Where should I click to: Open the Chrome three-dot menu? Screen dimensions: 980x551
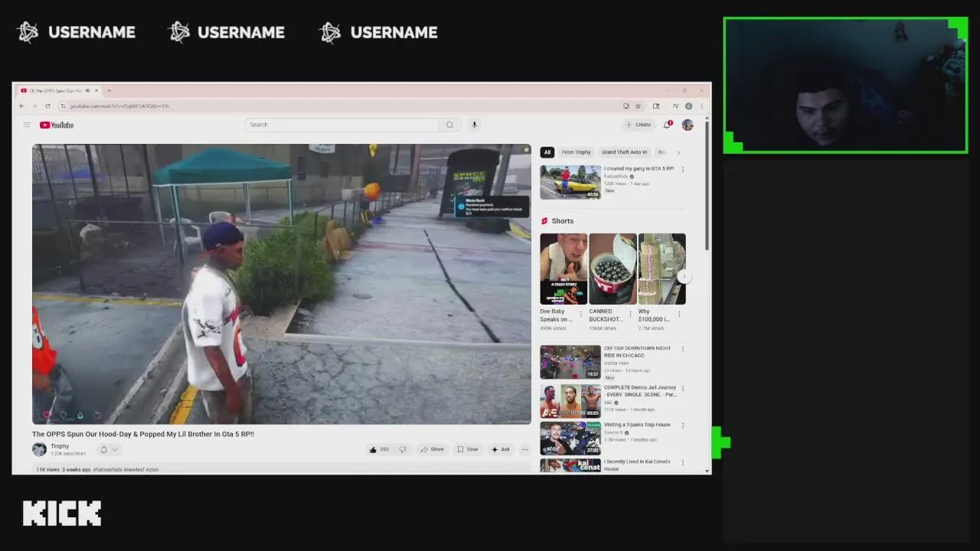(x=701, y=106)
